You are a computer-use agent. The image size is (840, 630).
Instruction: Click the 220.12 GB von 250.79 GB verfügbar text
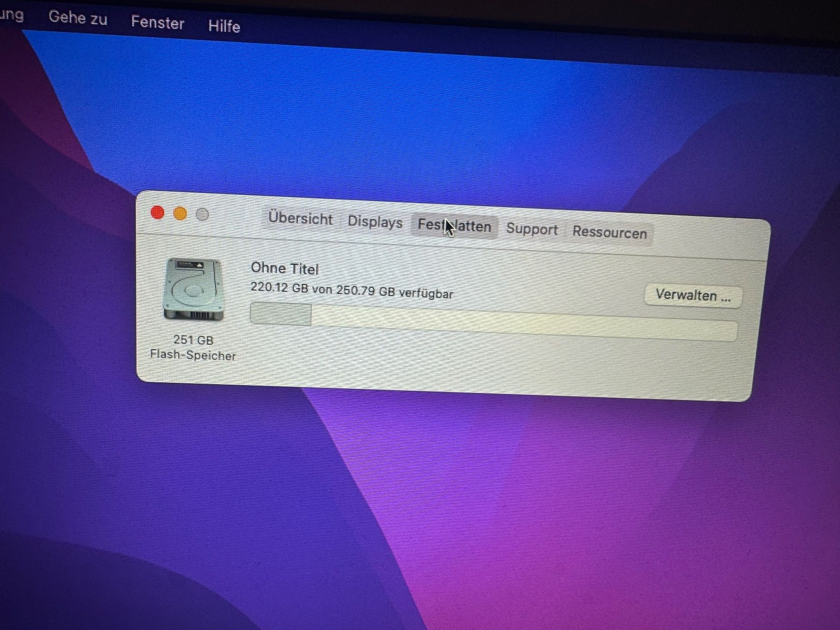352,290
